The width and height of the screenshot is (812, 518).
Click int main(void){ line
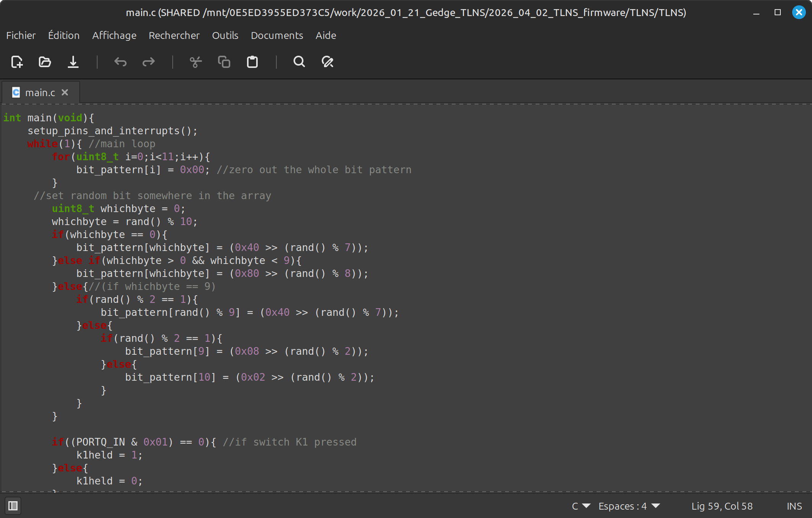coord(49,118)
